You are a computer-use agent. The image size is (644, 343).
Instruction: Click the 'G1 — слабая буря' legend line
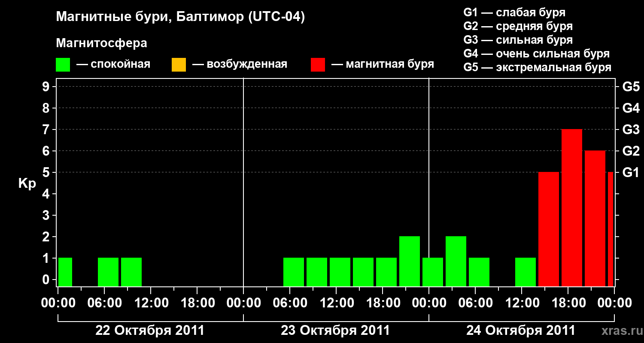click(x=514, y=12)
